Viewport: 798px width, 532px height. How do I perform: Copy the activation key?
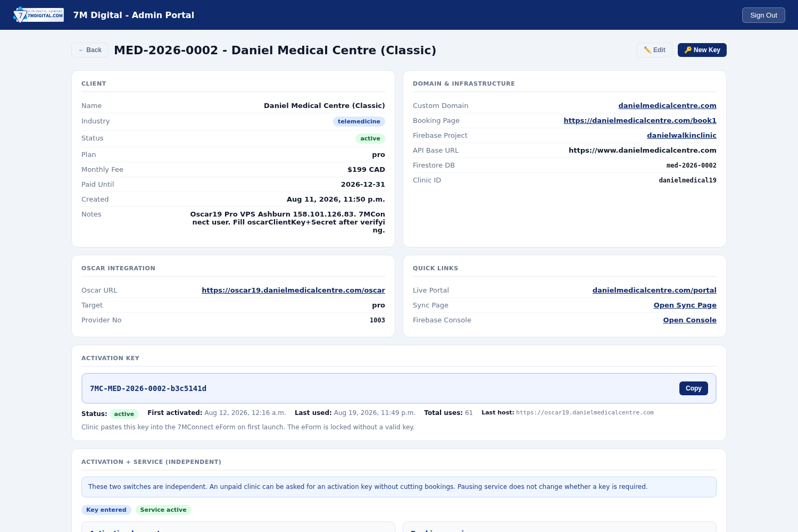click(x=694, y=388)
